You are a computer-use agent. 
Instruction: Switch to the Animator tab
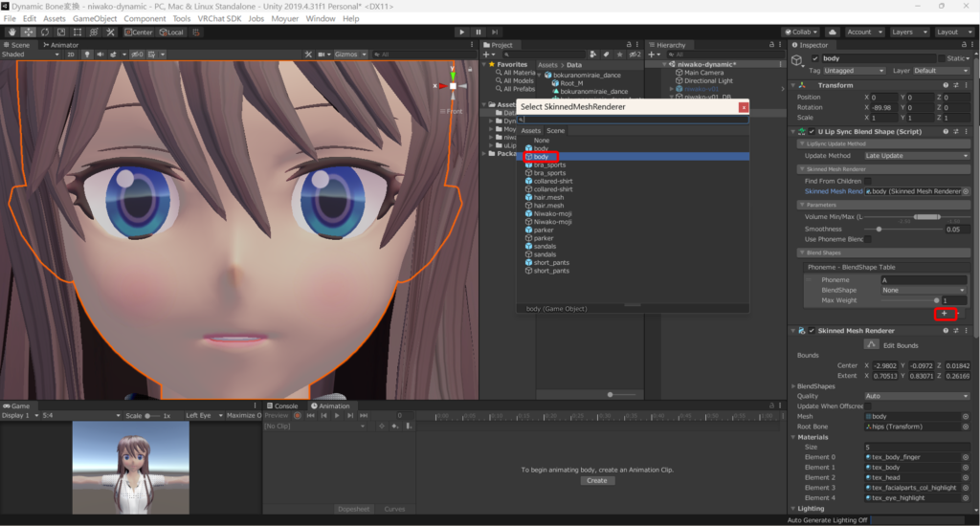pyautogui.click(x=60, y=44)
